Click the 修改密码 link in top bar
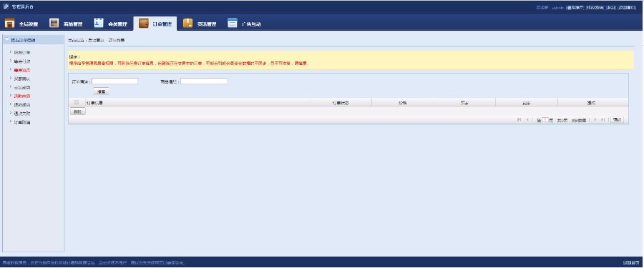Viewport: 644px width, 268px height. pyautogui.click(x=595, y=7)
